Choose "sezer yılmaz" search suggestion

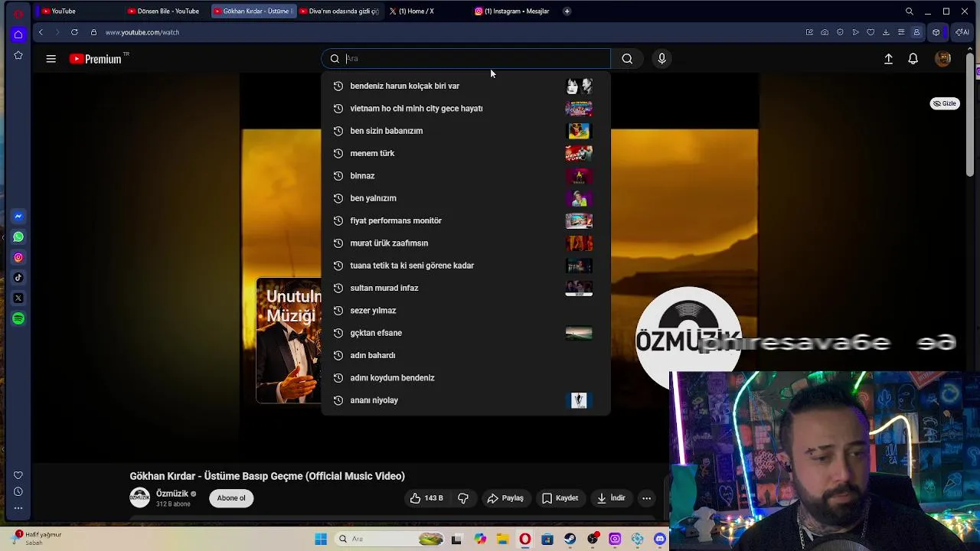pyautogui.click(x=465, y=311)
